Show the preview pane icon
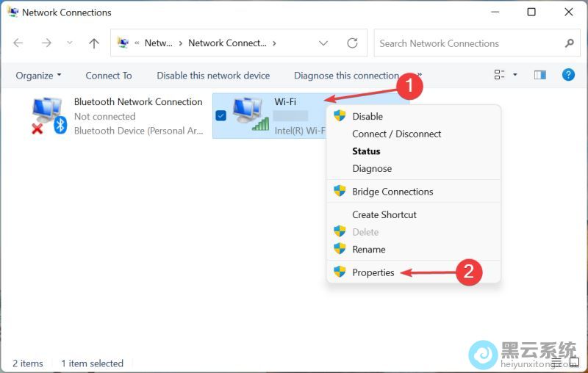Image resolution: width=588 pixels, height=373 pixels. [x=540, y=75]
